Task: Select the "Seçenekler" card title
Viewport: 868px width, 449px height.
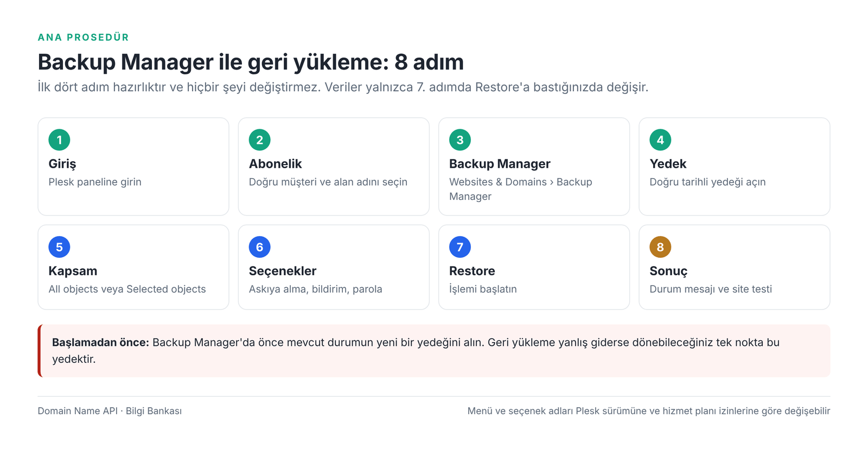Action: [283, 271]
